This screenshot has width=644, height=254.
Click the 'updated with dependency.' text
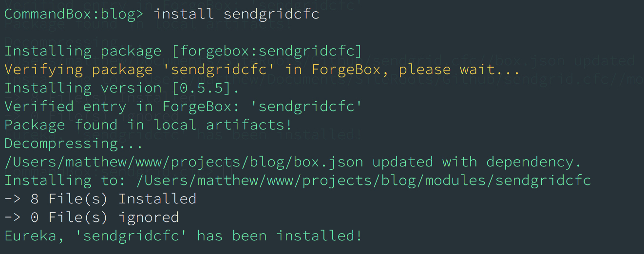477,162
